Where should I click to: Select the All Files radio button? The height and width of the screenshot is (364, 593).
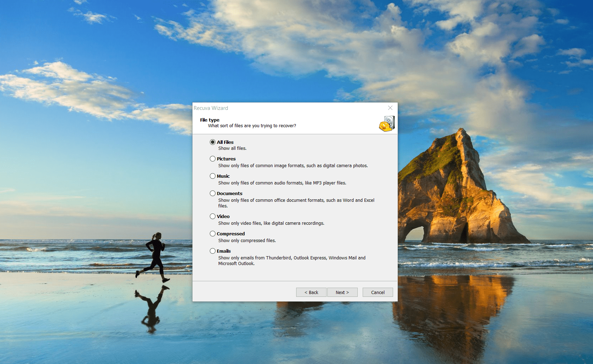point(213,142)
